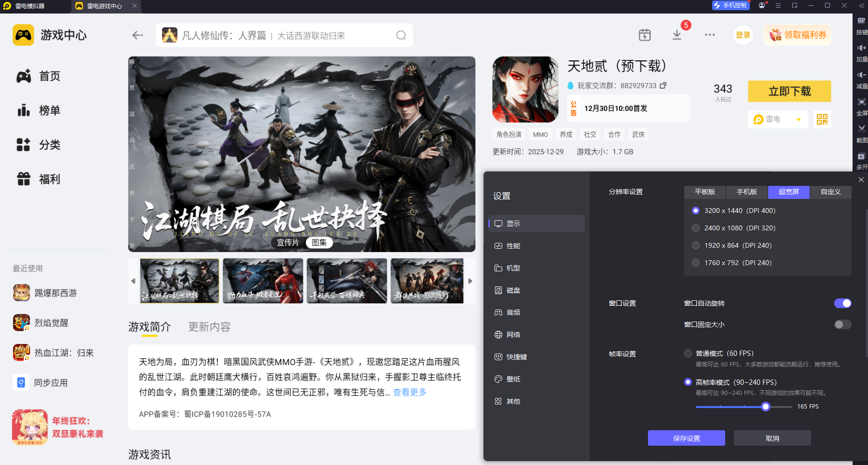Switch to 超宽屏 resolution tab
Image resolution: width=868 pixels, height=465 pixels.
click(789, 192)
